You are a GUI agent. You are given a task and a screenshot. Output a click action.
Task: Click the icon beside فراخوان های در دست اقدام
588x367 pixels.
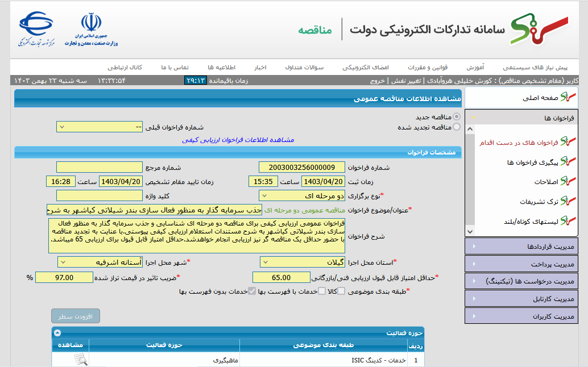(568, 142)
